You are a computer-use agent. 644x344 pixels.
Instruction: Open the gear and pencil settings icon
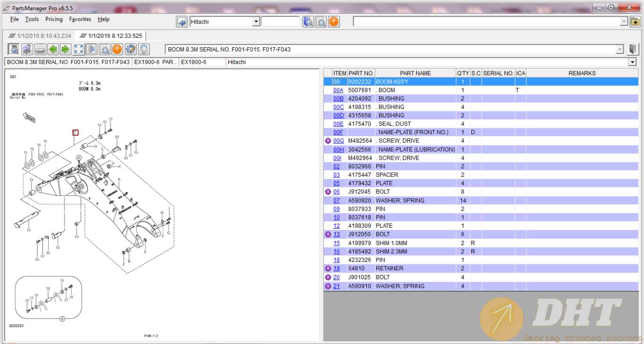[x=131, y=49]
